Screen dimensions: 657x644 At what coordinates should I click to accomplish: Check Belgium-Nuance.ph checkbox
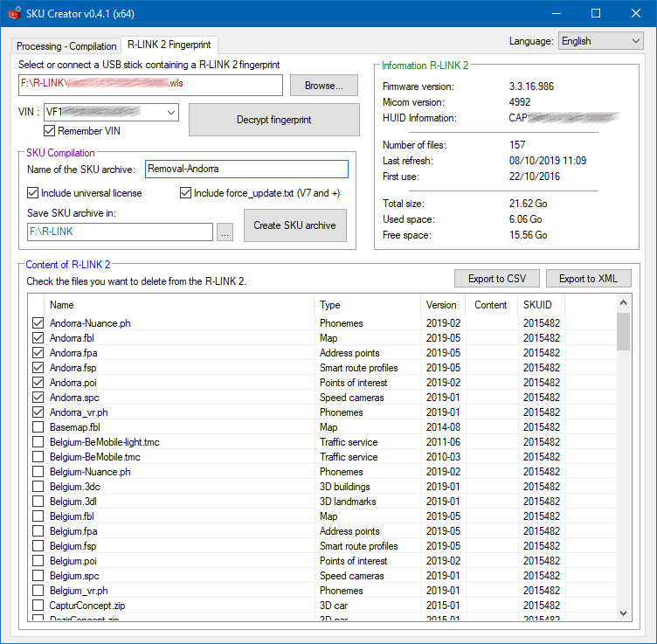click(38, 472)
